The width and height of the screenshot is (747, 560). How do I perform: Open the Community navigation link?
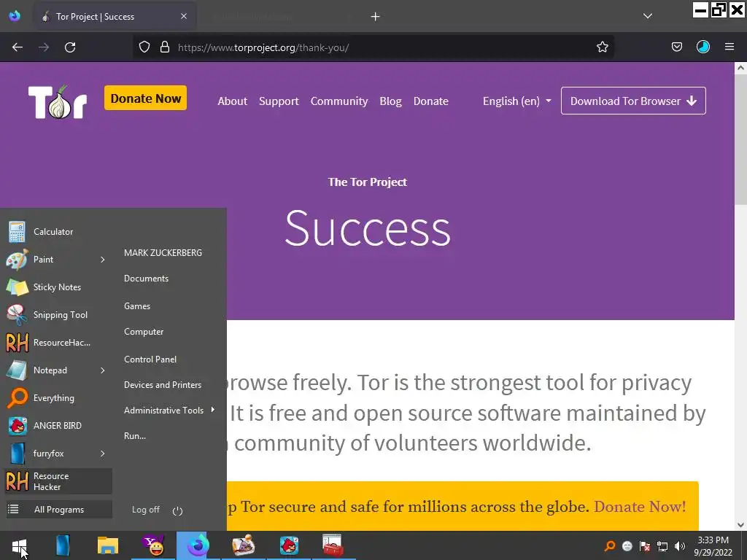point(339,101)
